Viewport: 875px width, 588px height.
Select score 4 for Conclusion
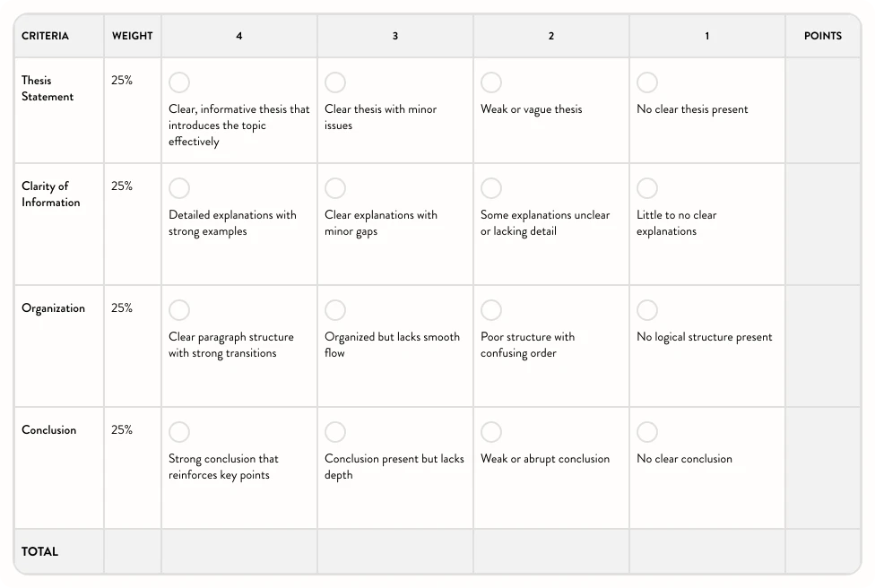(x=179, y=432)
